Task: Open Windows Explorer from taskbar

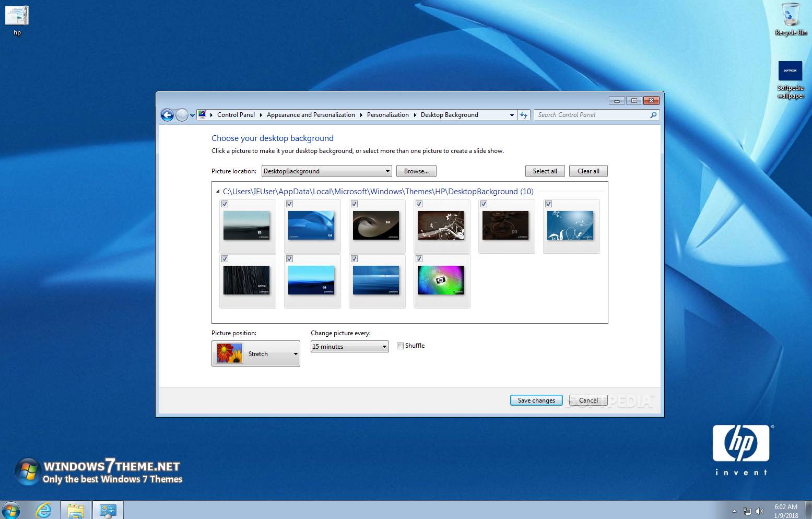Action: point(76,510)
